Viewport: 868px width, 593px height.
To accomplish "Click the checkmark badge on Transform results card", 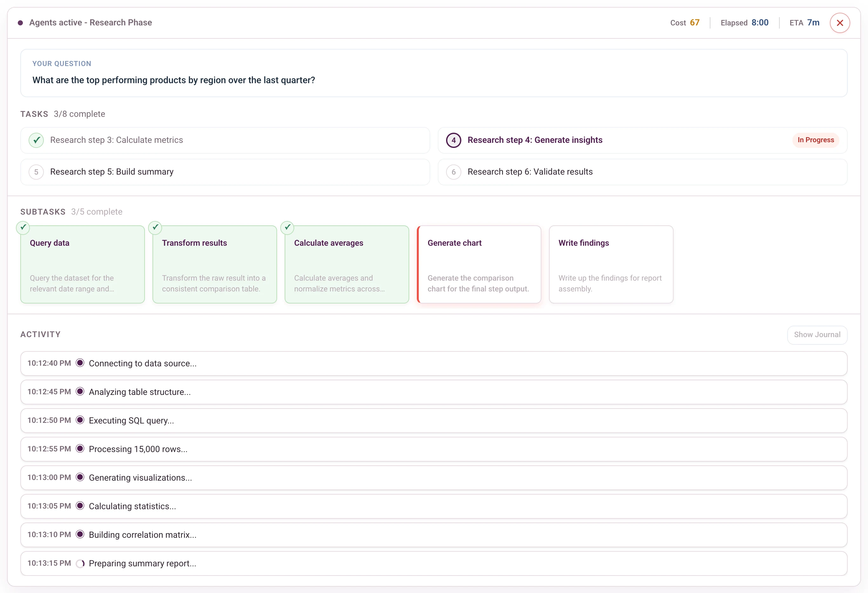I will click(x=155, y=227).
